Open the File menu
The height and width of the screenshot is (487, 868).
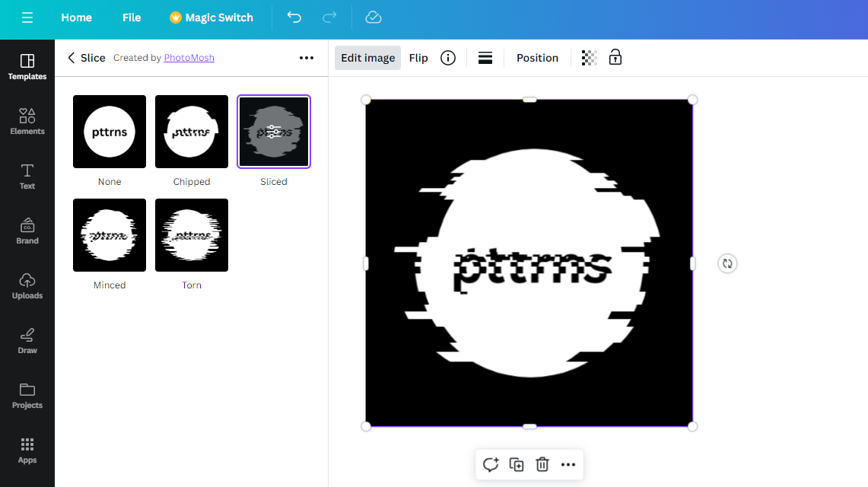pyautogui.click(x=132, y=18)
